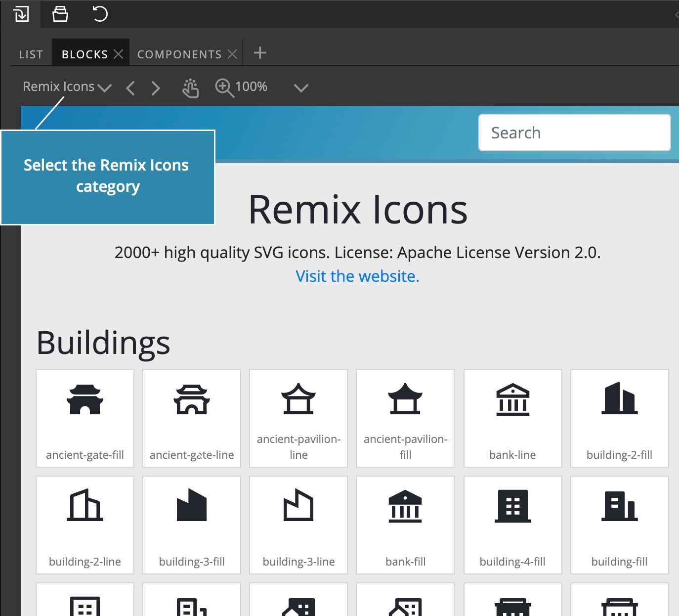Select the building-2-line icon
Screen dimensions: 679x616
(85, 525)
